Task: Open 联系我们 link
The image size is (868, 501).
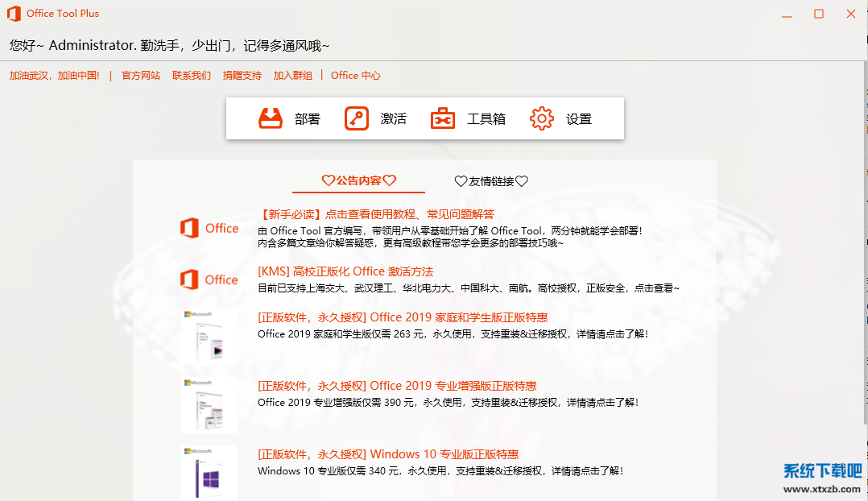Action: point(192,75)
